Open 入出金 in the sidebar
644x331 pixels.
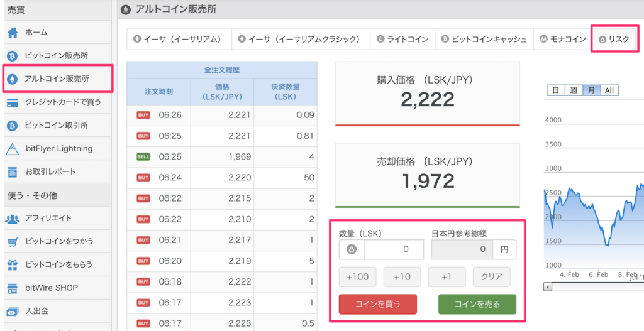pos(57,312)
